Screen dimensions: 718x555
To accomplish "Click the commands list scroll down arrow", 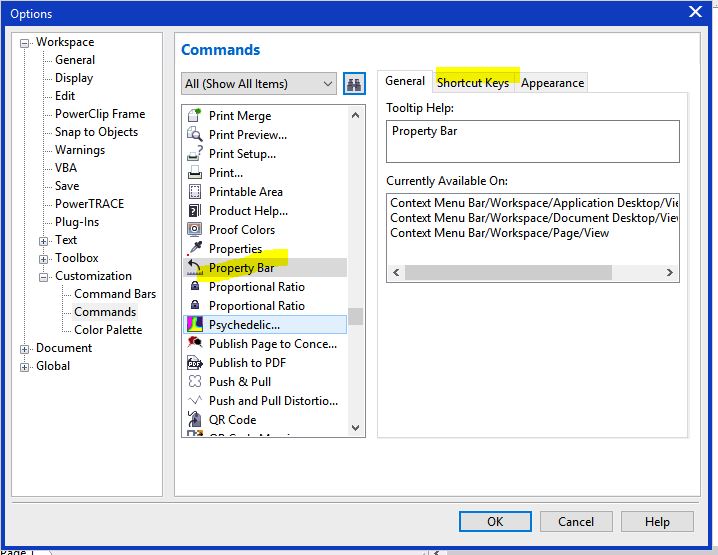I will (x=355, y=428).
